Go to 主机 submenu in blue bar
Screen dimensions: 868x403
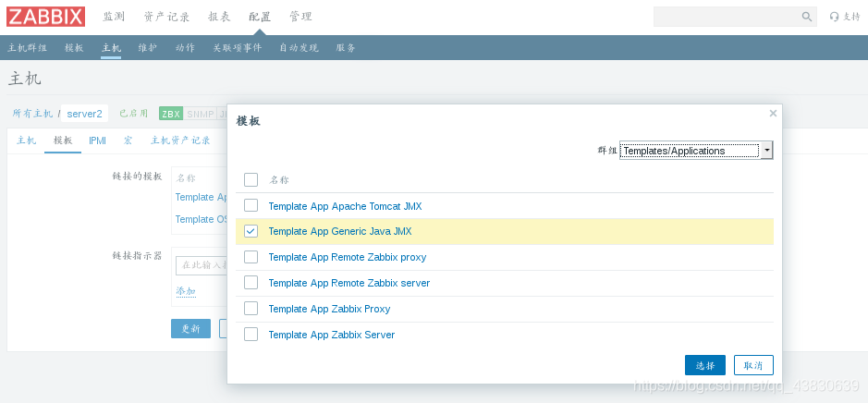click(x=111, y=48)
